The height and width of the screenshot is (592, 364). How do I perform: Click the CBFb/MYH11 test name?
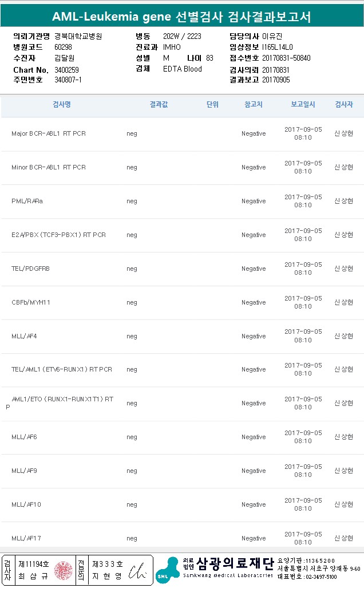click(31, 302)
